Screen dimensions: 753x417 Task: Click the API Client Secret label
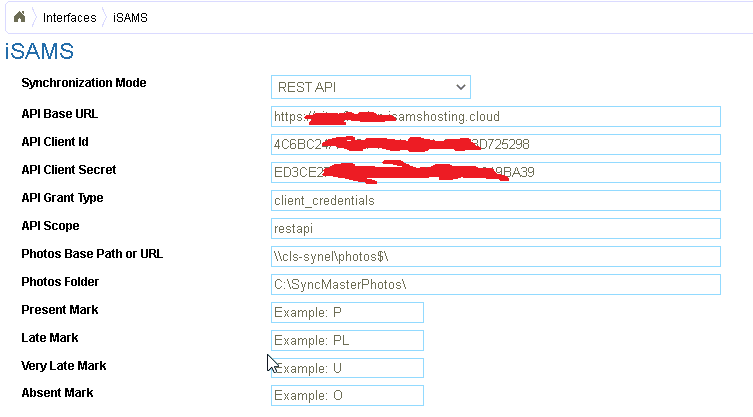click(x=69, y=170)
